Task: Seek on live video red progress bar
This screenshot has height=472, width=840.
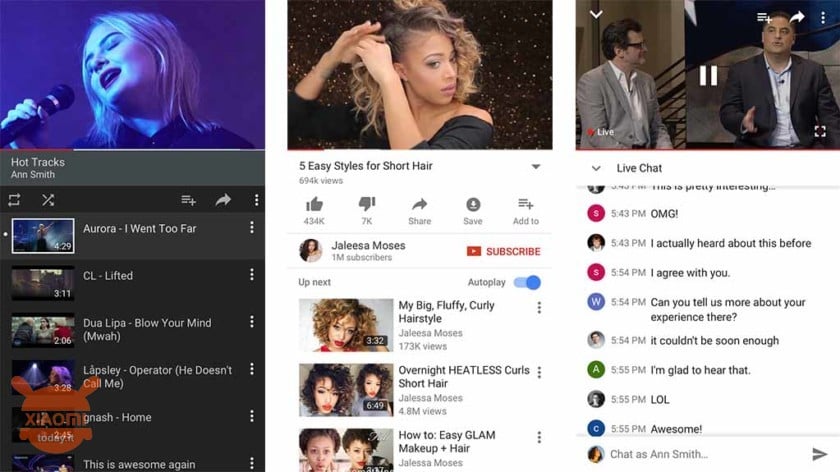Action: pyautogui.click(x=708, y=149)
